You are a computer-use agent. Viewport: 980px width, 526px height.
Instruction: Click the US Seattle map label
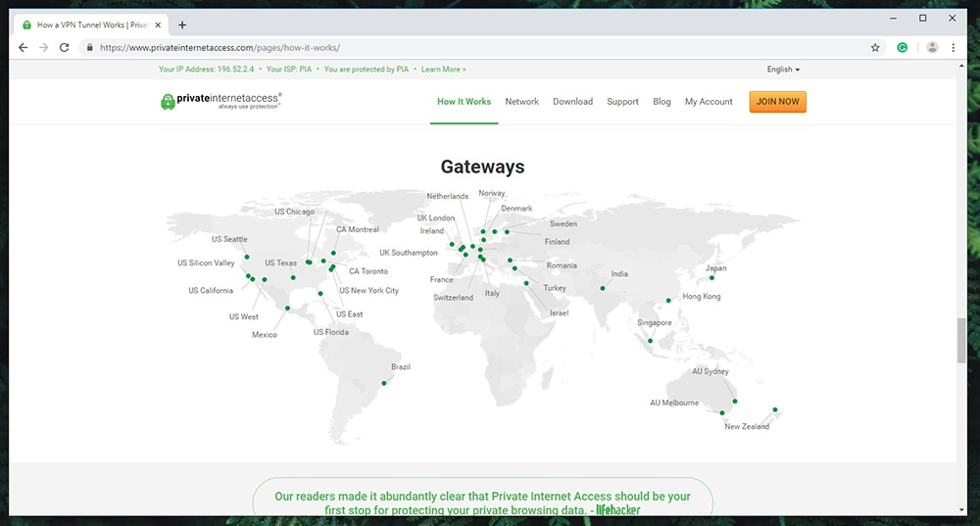pyautogui.click(x=229, y=239)
